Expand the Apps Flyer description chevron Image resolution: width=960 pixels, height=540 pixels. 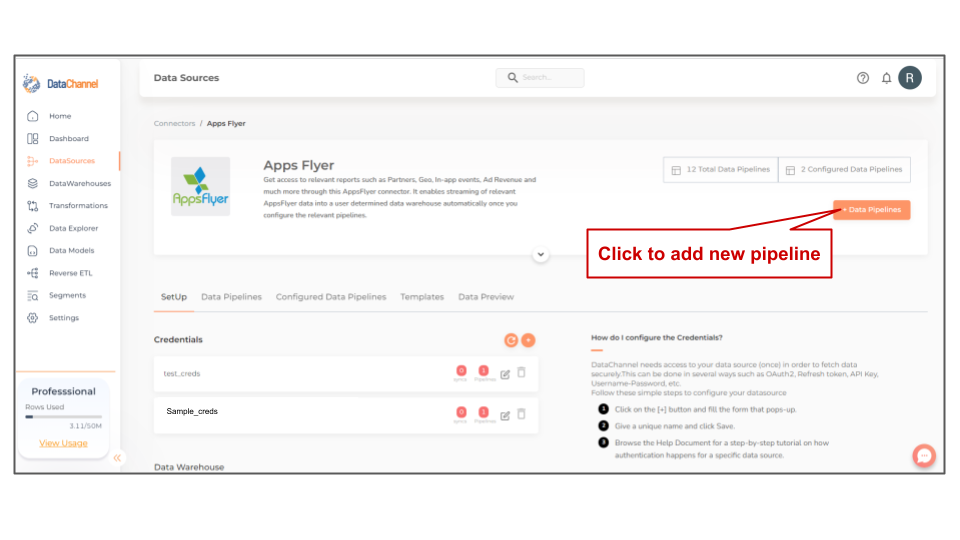[x=540, y=254]
